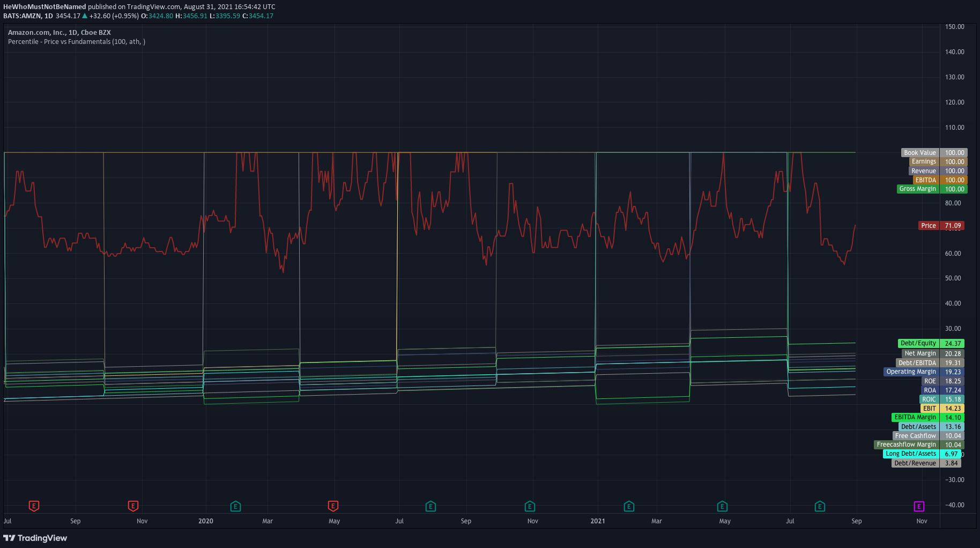Select the green earnings marker between Jul and Sep 2020
The image size is (980, 548).
click(430, 506)
